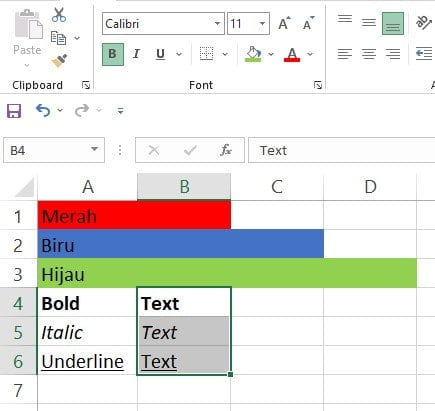This screenshot has height=411, width=435.
Task: Select cell B6 underlined Text
Action: pos(184,360)
